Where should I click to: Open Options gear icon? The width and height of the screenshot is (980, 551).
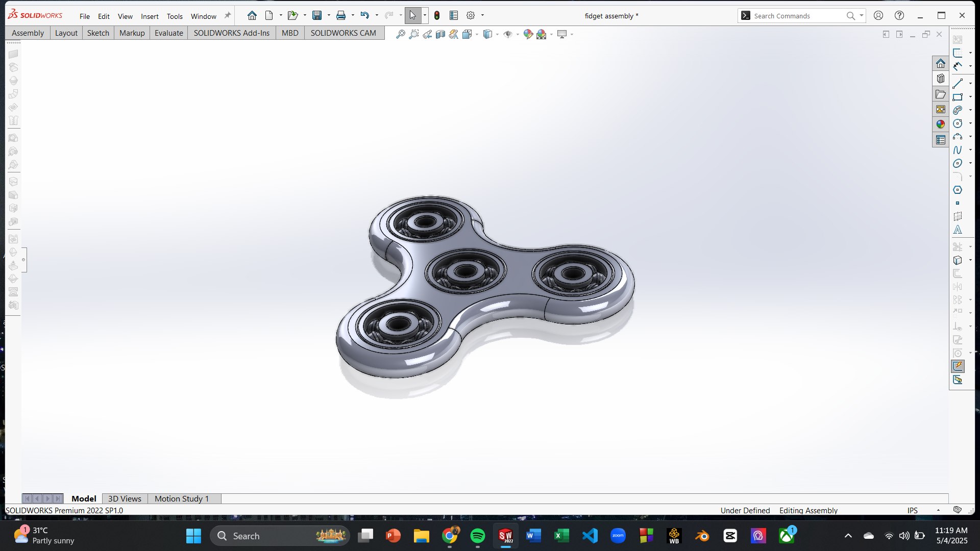[x=471, y=16]
